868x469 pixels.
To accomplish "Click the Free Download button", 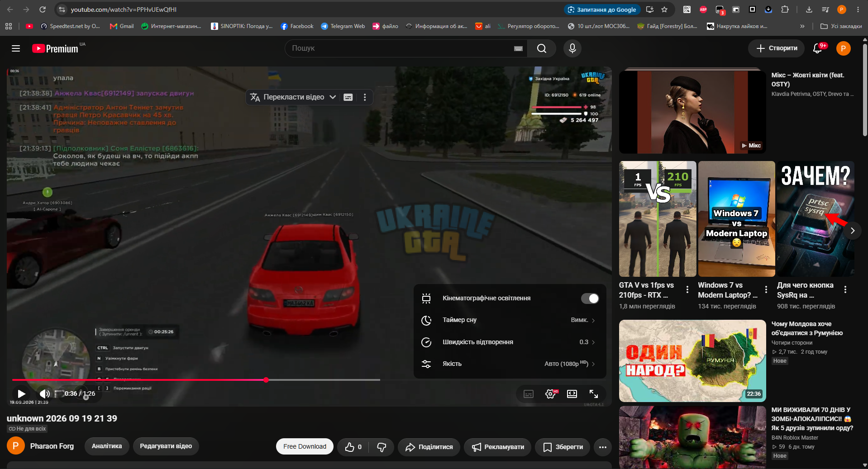I will coord(305,447).
